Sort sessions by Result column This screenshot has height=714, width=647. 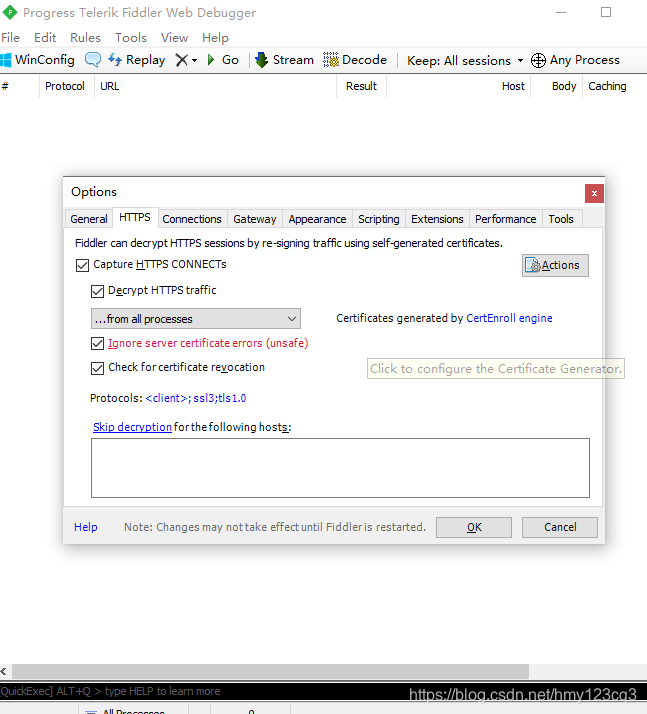(362, 86)
